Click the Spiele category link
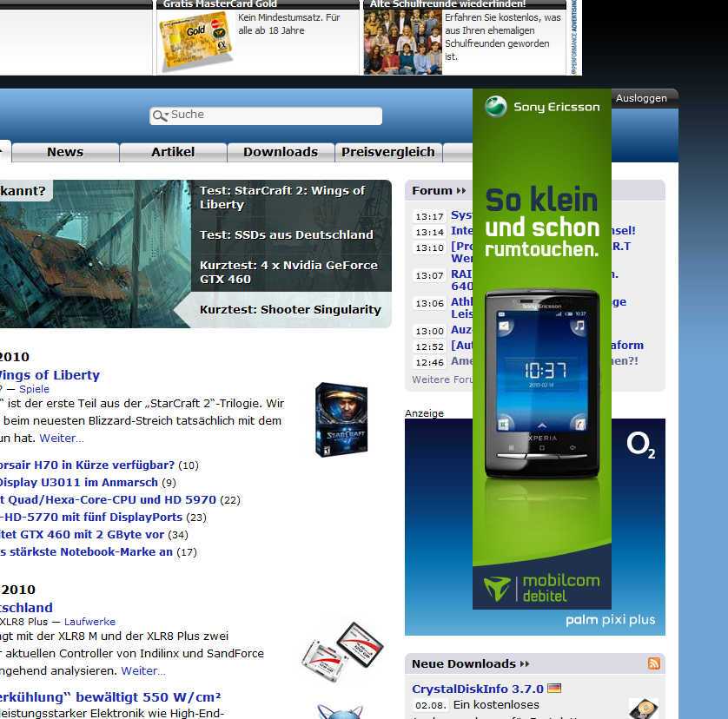Viewport: 728px width, 719px height. 34,389
